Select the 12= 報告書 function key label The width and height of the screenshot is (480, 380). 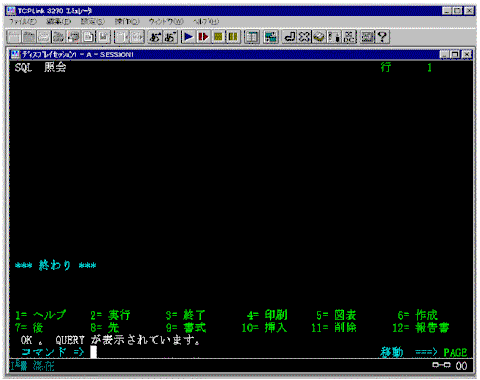pyautogui.click(x=421, y=328)
